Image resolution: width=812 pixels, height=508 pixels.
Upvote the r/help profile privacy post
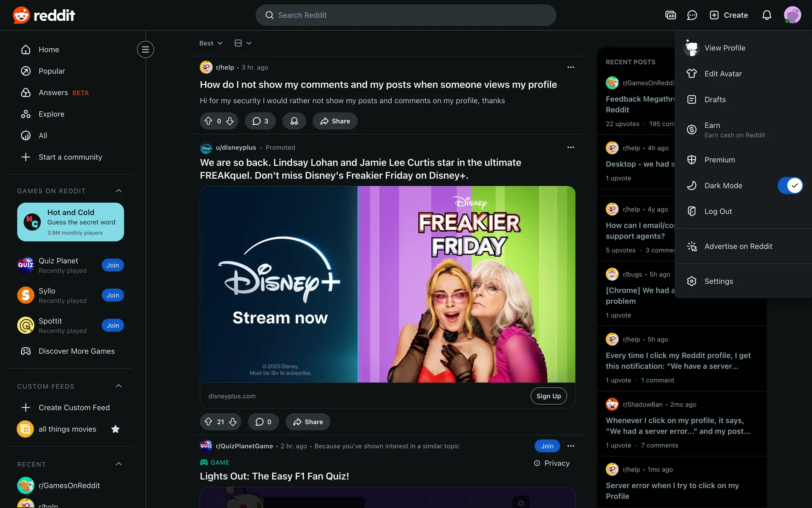[208, 121]
